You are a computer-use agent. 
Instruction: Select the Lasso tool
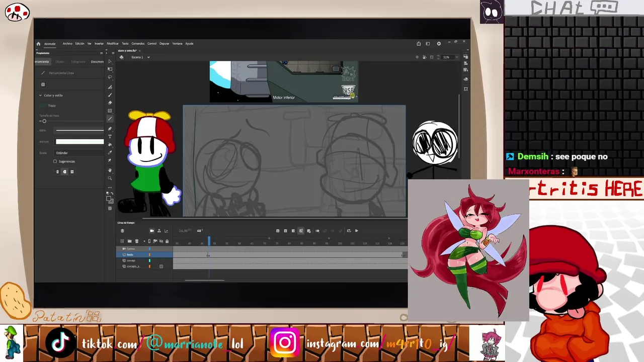click(110, 77)
